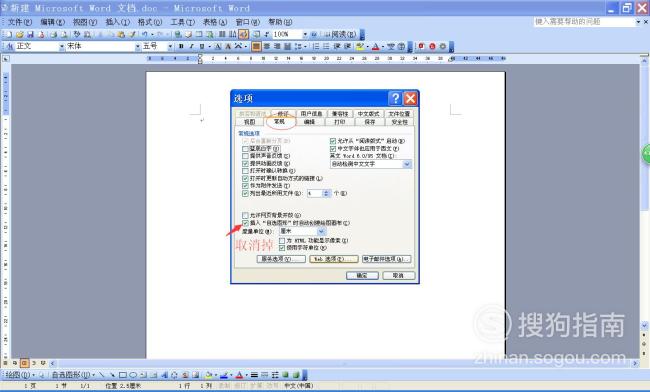The width and height of the screenshot is (650, 392).
Task: Click the Italic I formatting icon
Action: coord(192,46)
